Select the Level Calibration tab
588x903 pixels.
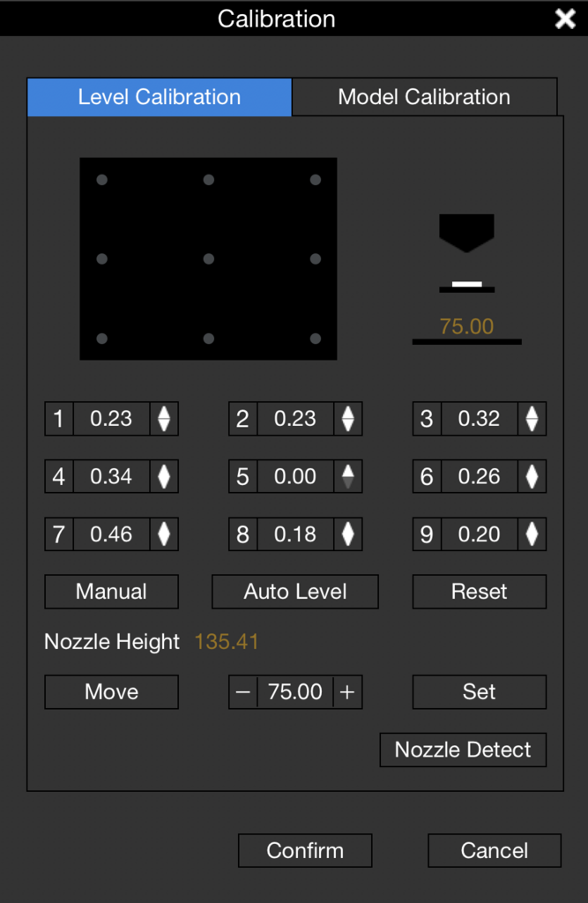[160, 97]
